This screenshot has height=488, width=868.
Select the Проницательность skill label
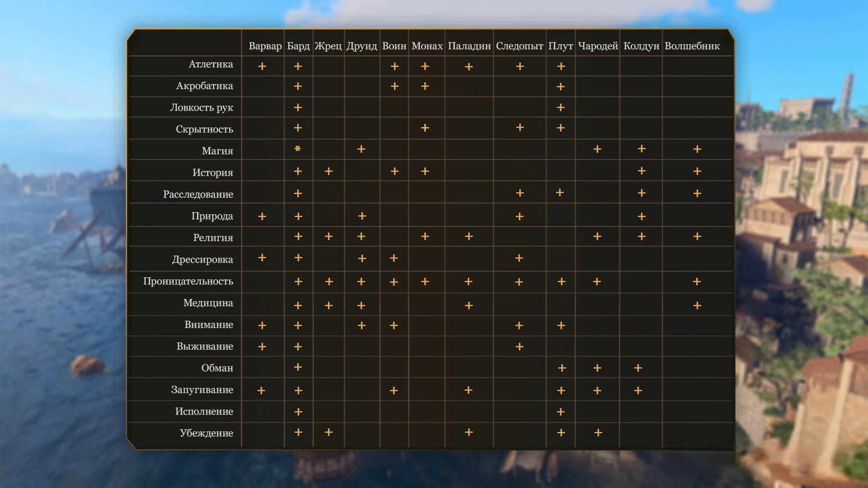click(x=188, y=281)
